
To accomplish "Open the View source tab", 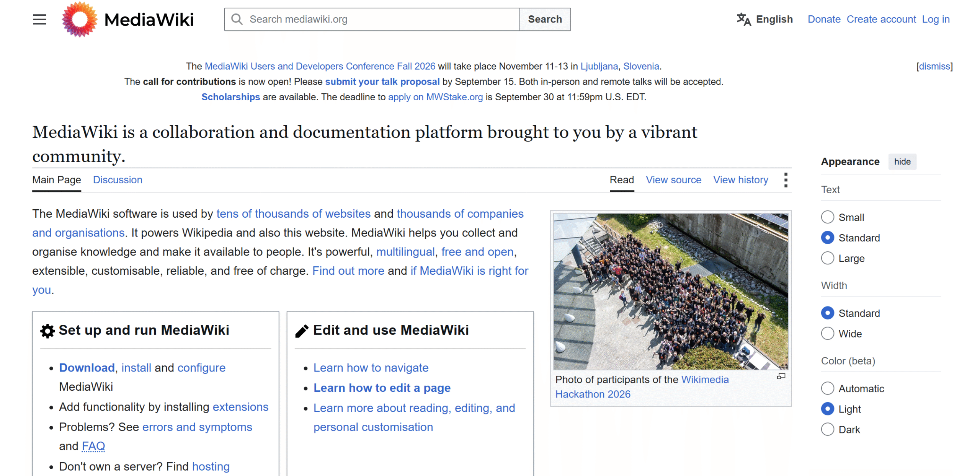I will click(x=673, y=180).
